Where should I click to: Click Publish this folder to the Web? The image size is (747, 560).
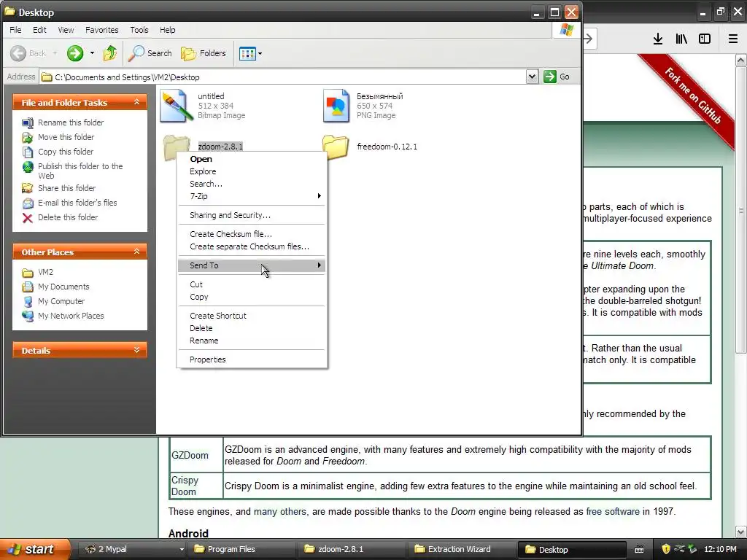tap(80, 171)
